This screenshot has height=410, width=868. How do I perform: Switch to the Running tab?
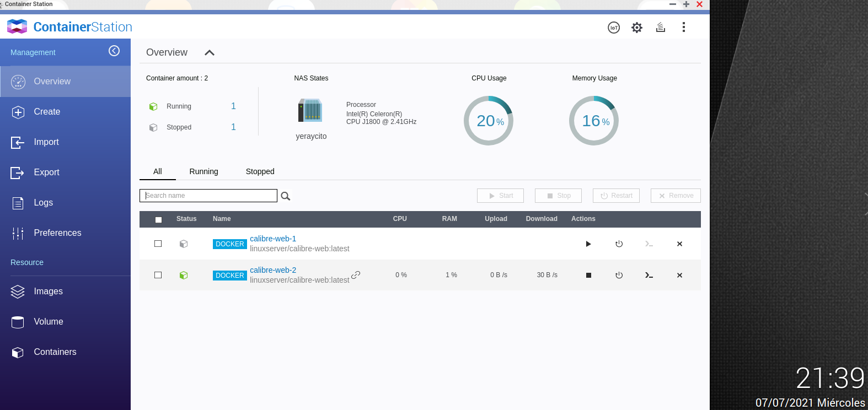pyautogui.click(x=203, y=171)
